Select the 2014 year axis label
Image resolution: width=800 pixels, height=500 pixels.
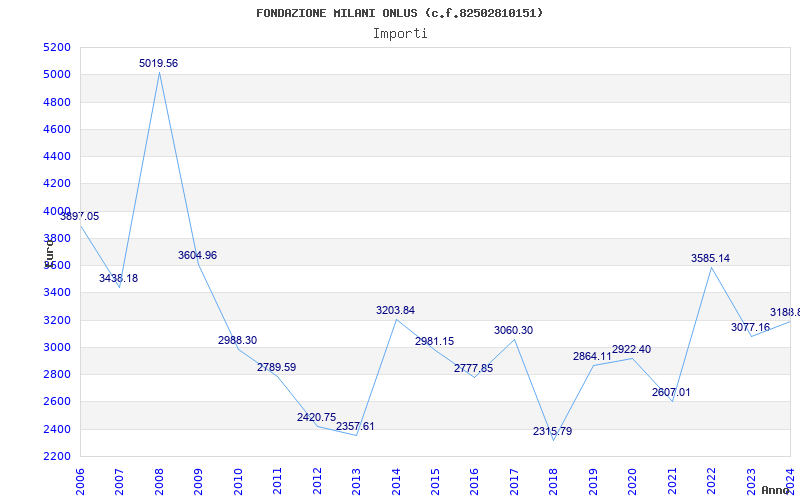tap(395, 482)
